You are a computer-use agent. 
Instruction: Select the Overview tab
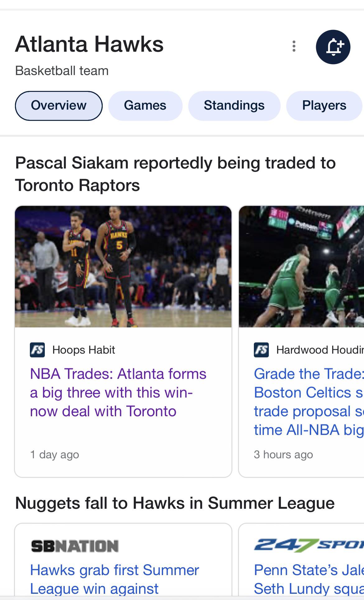pos(58,106)
